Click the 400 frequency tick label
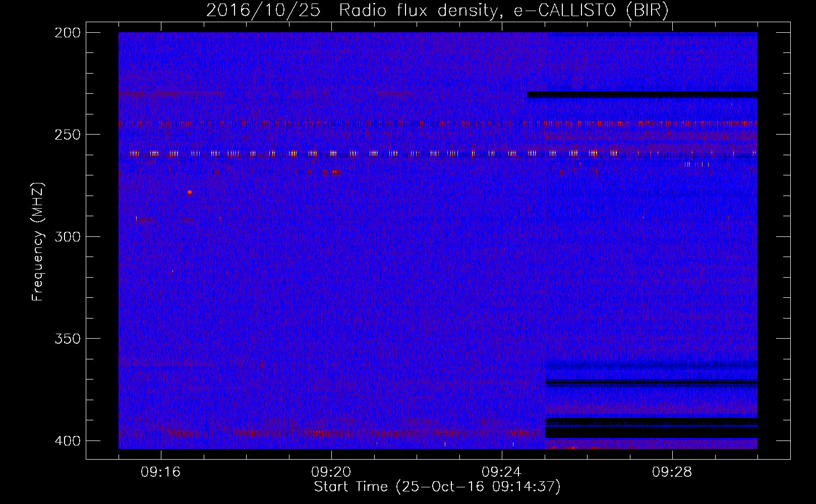Screen dimensions: 816x504 point(67,441)
